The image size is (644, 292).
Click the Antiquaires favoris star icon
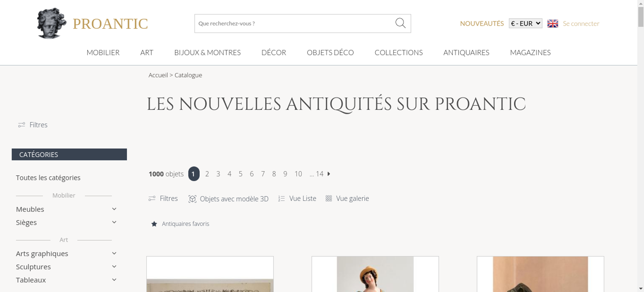pyautogui.click(x=154, y=224)
